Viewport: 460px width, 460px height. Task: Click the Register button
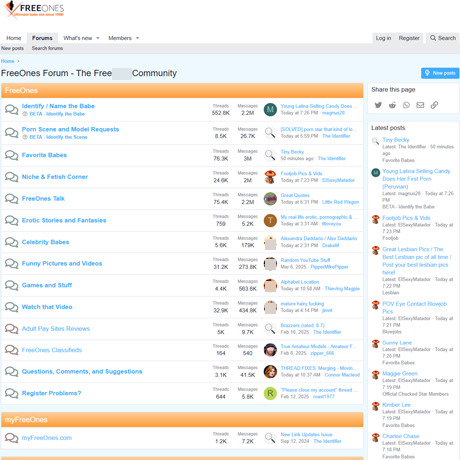409,38
